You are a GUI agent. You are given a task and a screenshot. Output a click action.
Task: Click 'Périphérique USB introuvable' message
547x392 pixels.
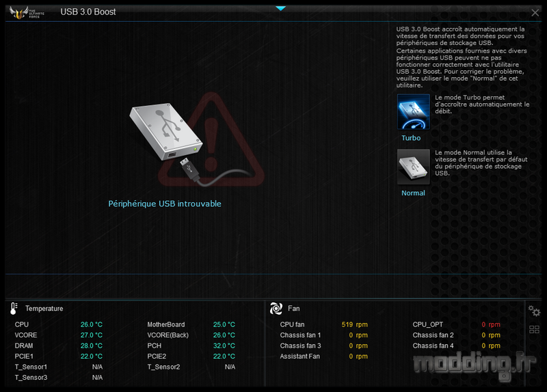165,204
